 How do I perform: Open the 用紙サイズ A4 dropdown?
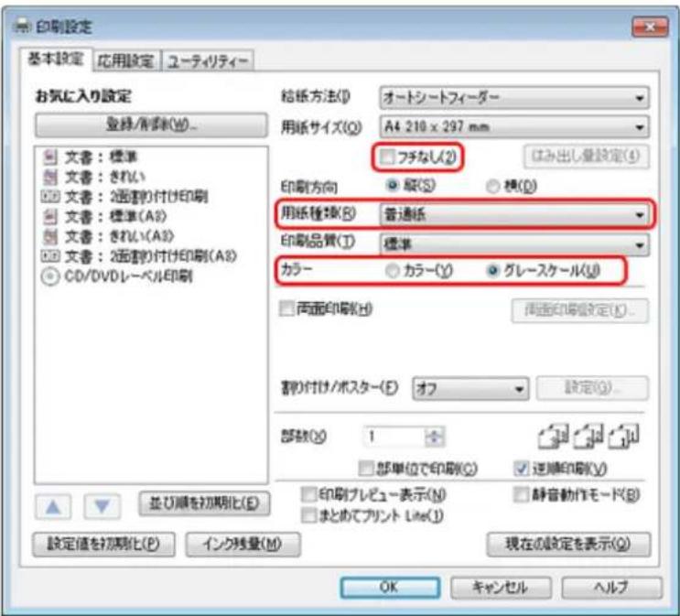click(514, 127)
